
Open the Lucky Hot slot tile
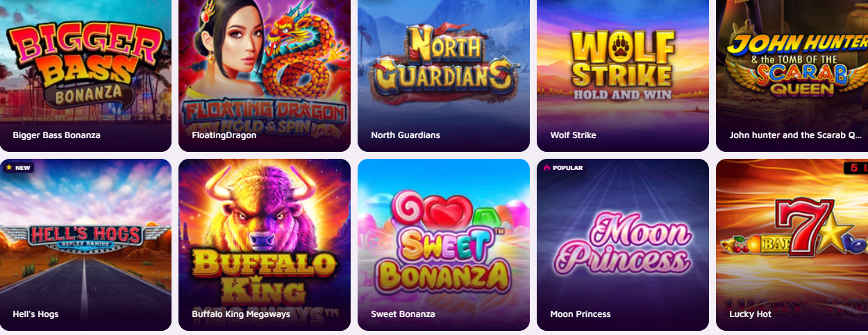[792, 245]
